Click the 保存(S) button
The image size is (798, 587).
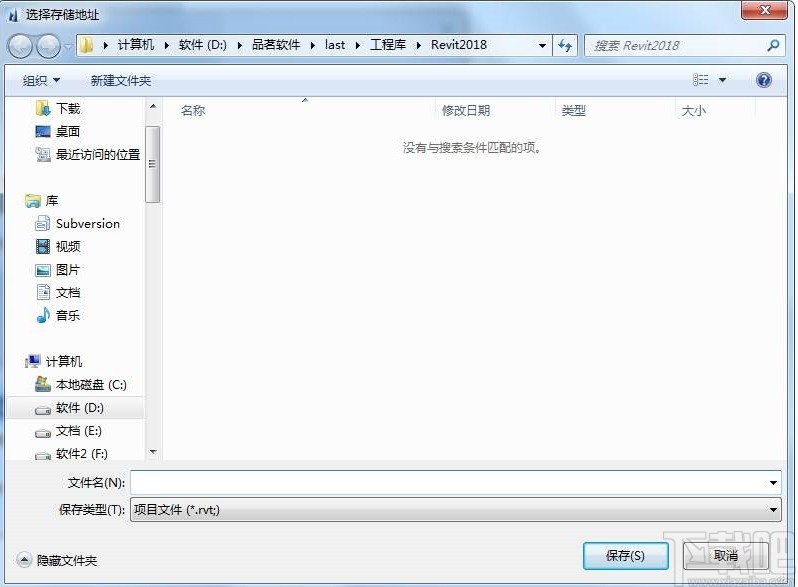coord(625,555)
